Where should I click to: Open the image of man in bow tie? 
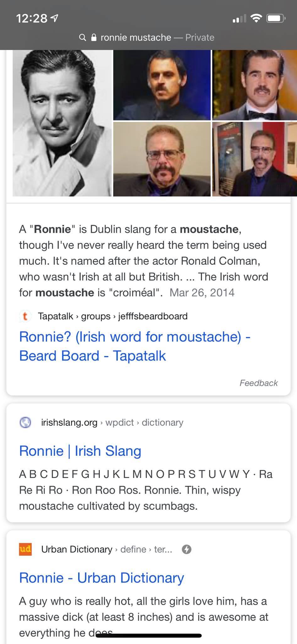coord(255,85)
